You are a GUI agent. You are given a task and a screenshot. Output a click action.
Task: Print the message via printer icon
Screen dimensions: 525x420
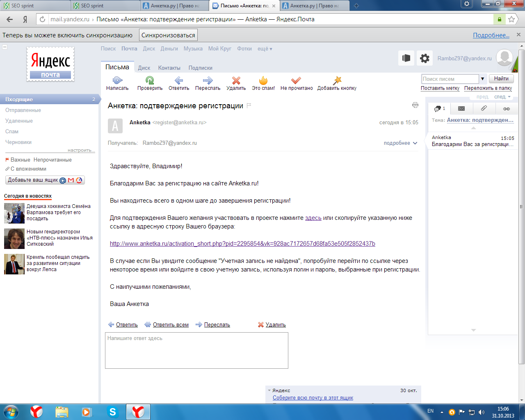coord(415,105)
